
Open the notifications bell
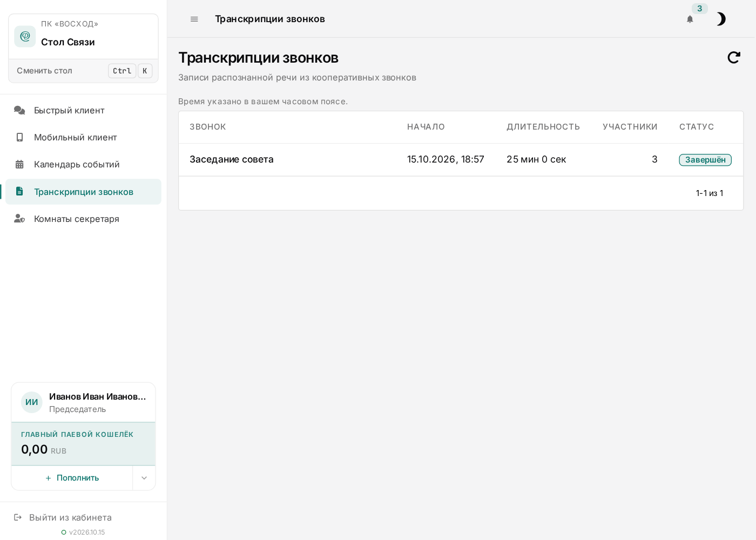click(x=690, y=19)
